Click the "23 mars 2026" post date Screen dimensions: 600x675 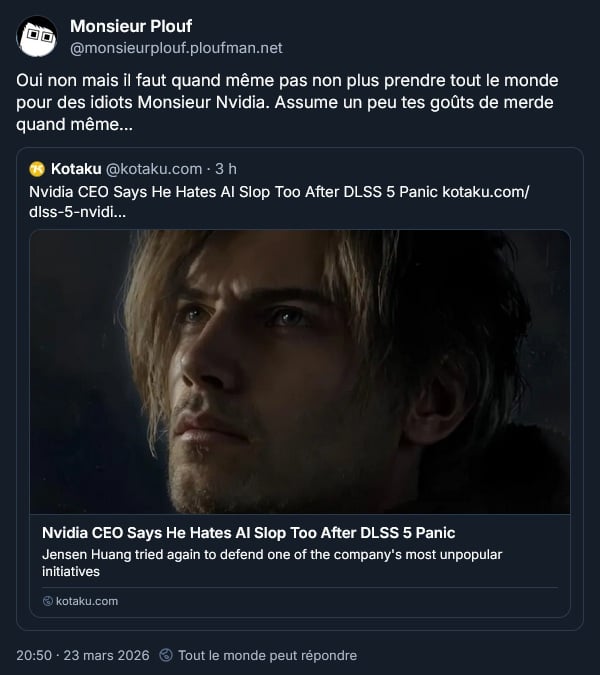(105, 656)
